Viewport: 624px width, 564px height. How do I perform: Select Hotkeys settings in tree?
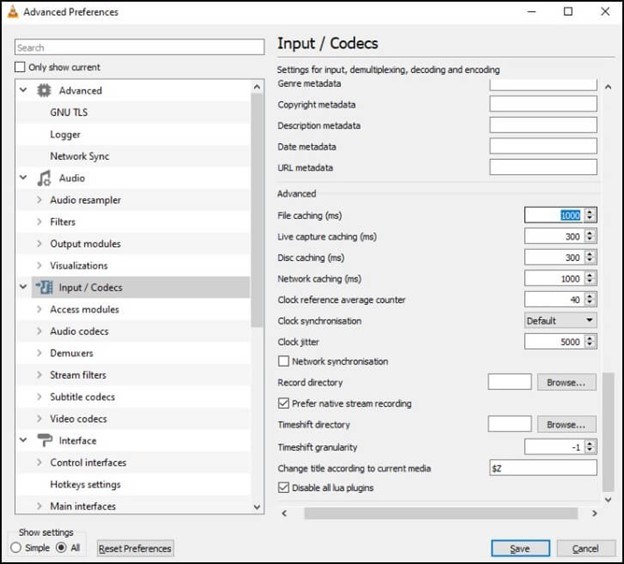pyautogui.click(x=85, y=485)
